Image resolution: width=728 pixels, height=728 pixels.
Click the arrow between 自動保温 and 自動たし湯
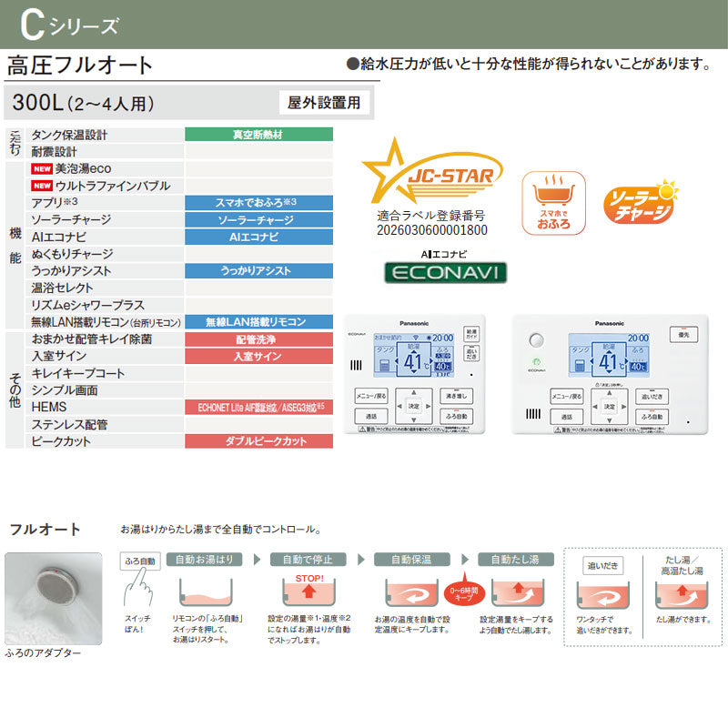point(465,560)
